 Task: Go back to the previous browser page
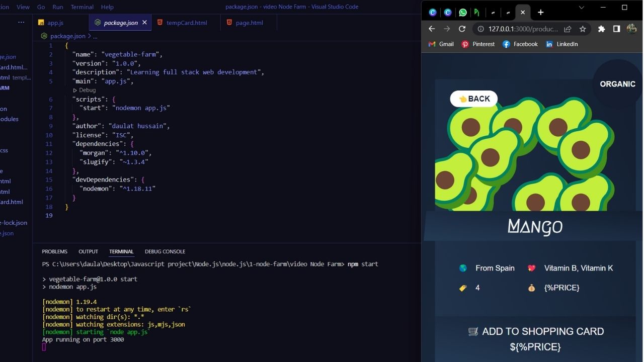(x=432, y=29)
